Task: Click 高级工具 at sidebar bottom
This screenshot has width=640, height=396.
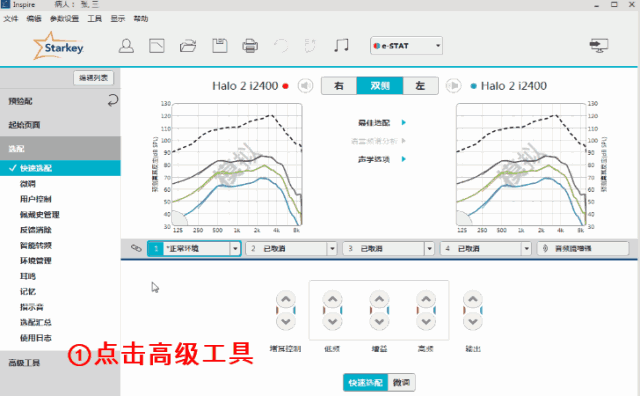Action: 24,363
